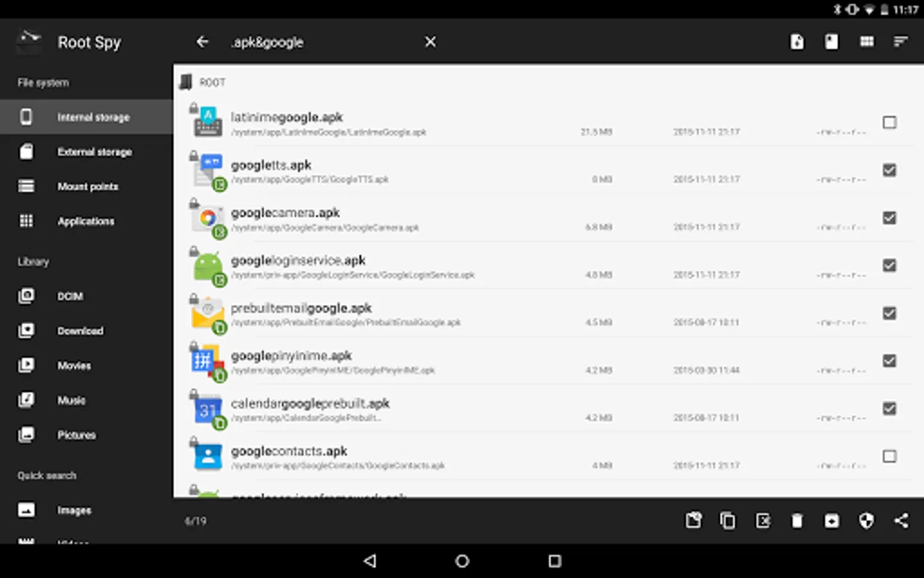Viewport: 924px width, 578px height.
Task: Click the googlecontacts.apk contact icon
Action: coord(208,457)
